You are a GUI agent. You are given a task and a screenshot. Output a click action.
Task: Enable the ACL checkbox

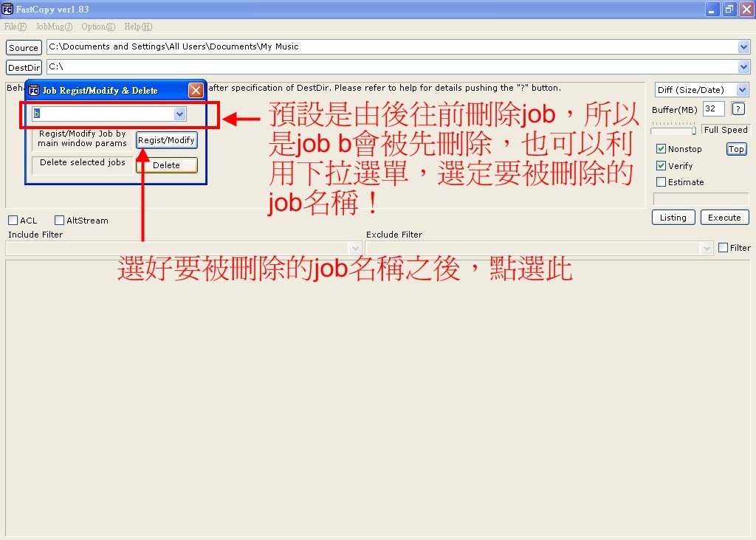click(13, 221)
